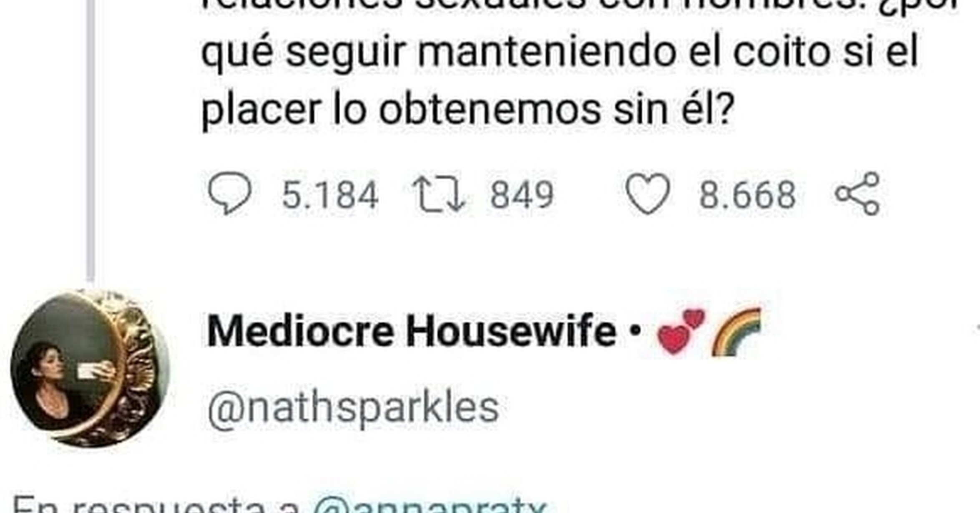Open the Mediocre Housewife profile picture

click(89, 369)
